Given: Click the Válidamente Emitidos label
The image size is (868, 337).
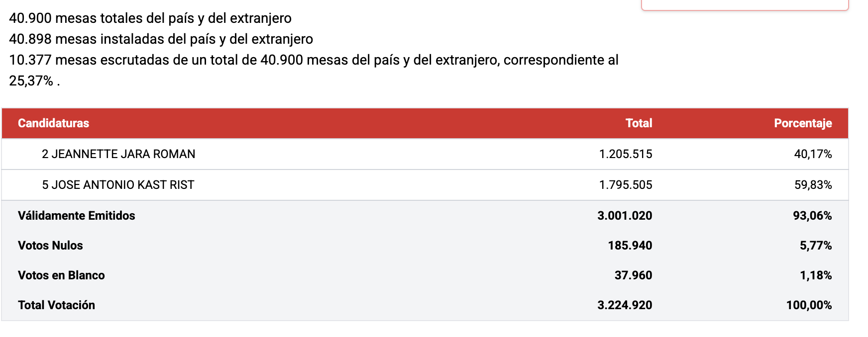Looking at the screenshot, I should tap(77, 216).
